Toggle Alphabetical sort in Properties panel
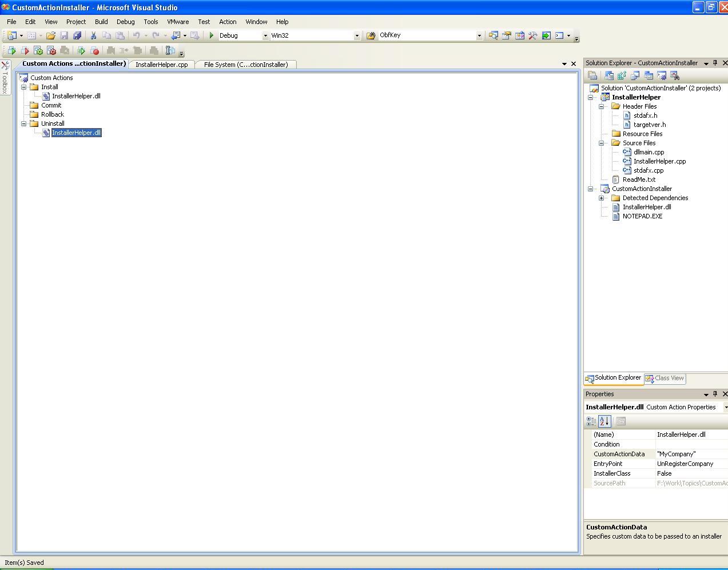Image resolution: width=728 pixels, height=570 pixels. tap(604, 421)
